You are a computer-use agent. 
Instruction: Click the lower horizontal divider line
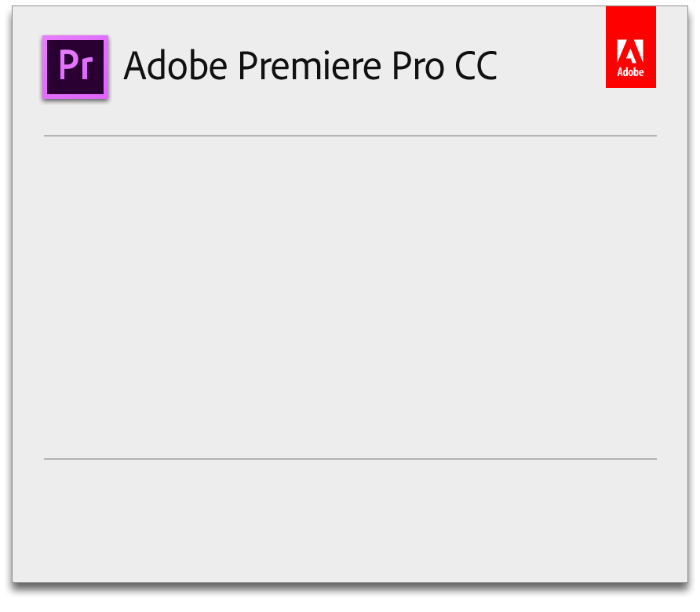click(350, 459)
